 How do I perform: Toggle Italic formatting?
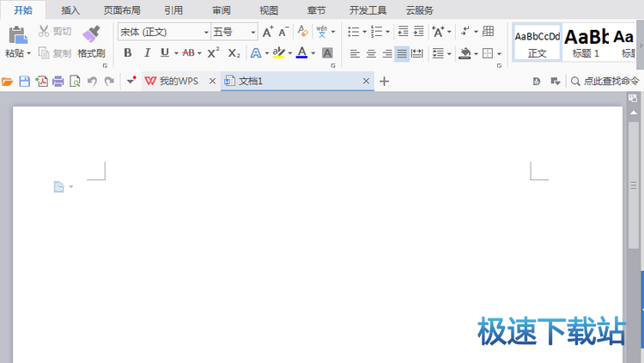(x=147, y=53)
